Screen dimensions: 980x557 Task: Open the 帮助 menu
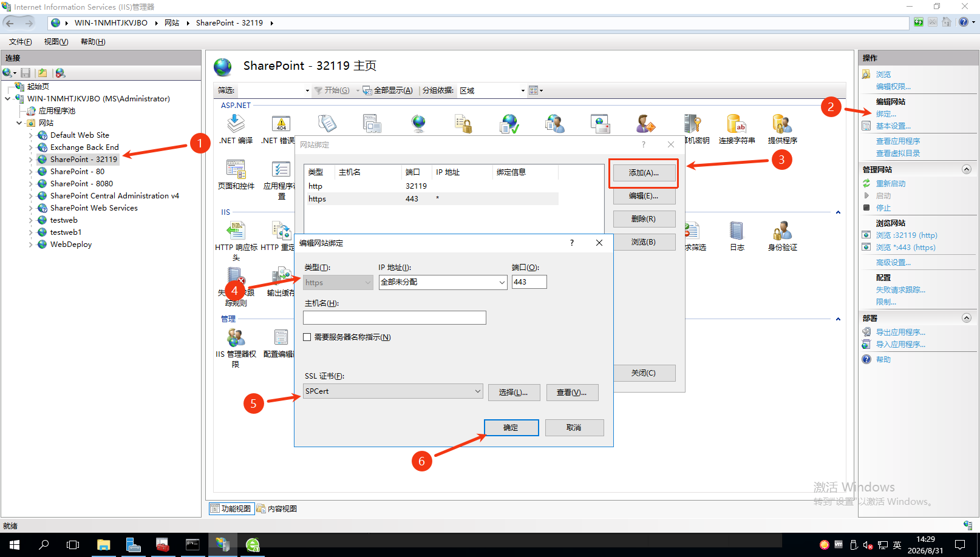coord(93,42)
